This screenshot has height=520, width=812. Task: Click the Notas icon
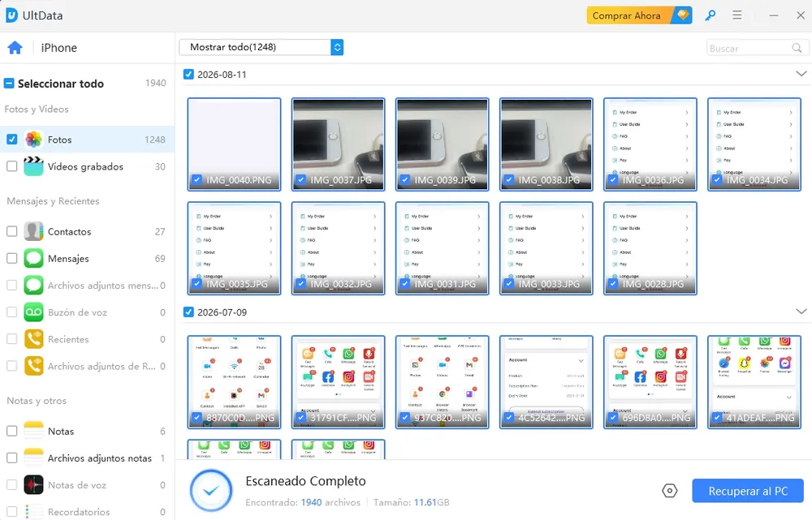(33, 431)
